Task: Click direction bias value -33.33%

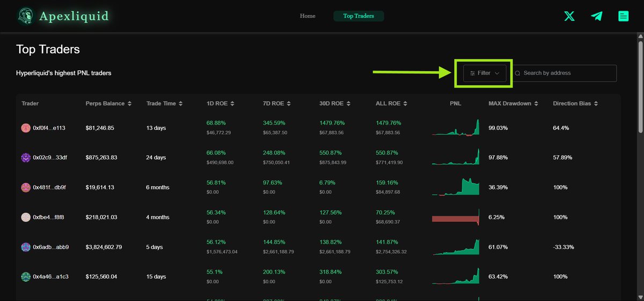Action: [563, 247]
